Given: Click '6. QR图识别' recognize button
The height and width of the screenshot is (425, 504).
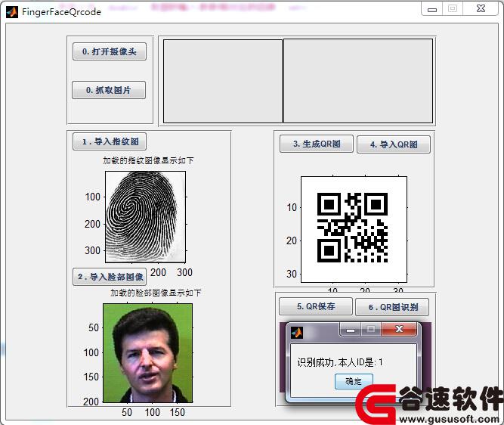Looking at the screenshot, I should 392,307.
